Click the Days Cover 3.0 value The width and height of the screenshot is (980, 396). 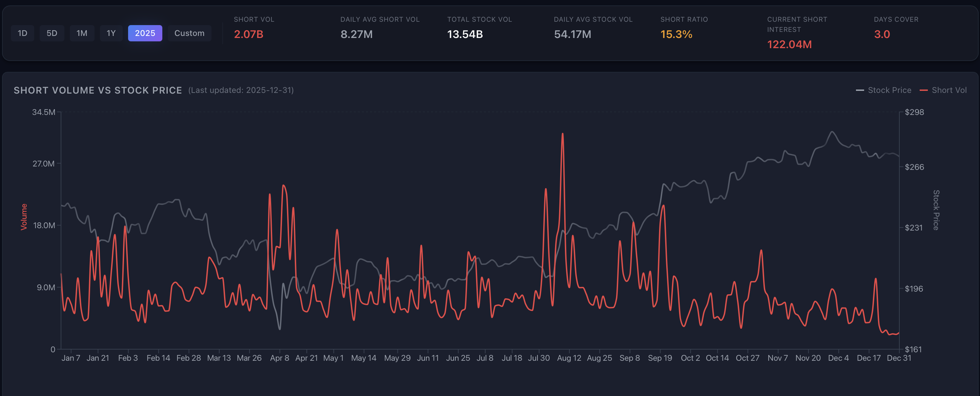881,34
